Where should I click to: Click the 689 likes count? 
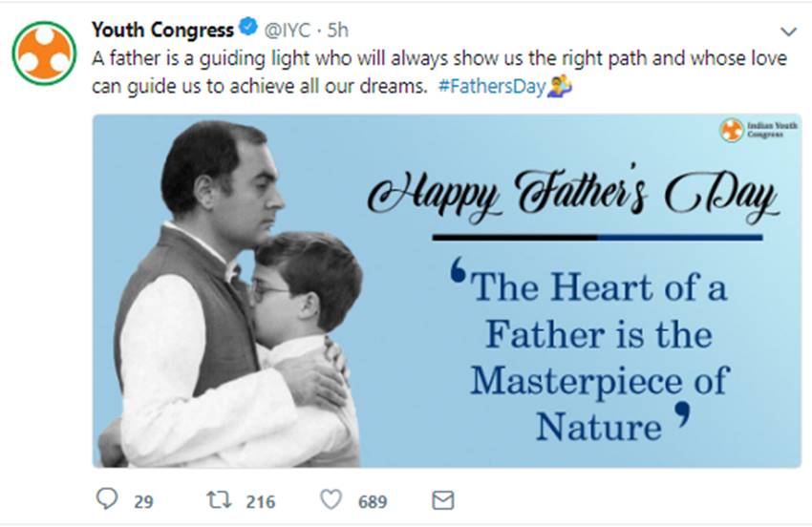coord(373,501)
